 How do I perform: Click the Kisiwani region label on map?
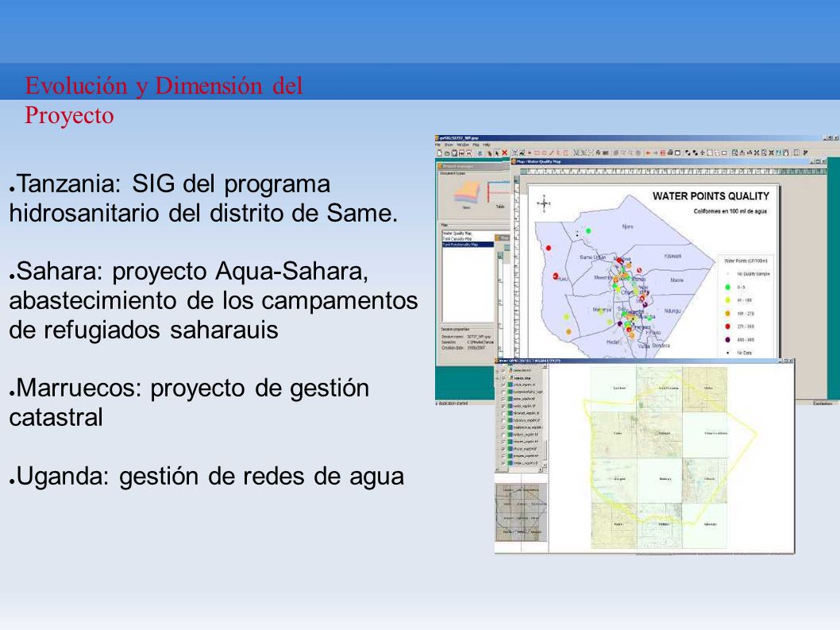point(672,257)
